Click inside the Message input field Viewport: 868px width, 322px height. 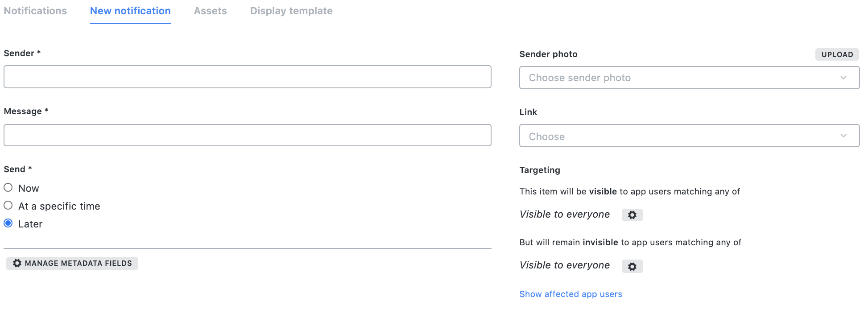coord(248,135)
